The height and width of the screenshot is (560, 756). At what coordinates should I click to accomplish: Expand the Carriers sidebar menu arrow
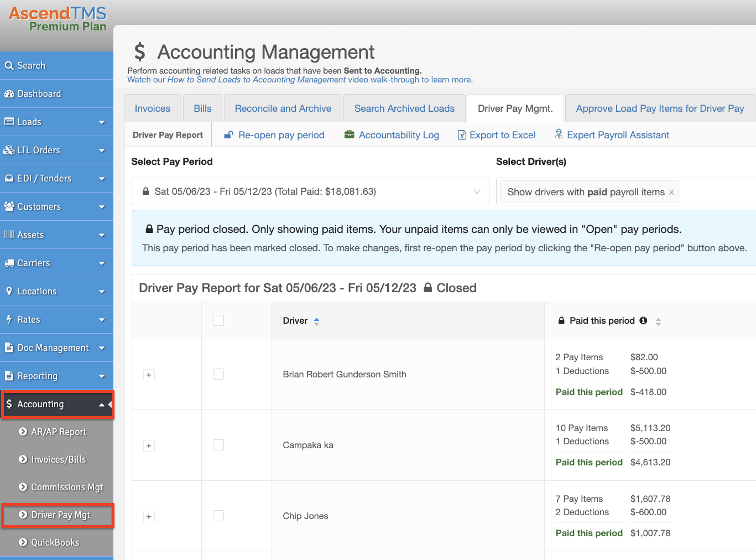pyautogui.click(x=102, y=263)
